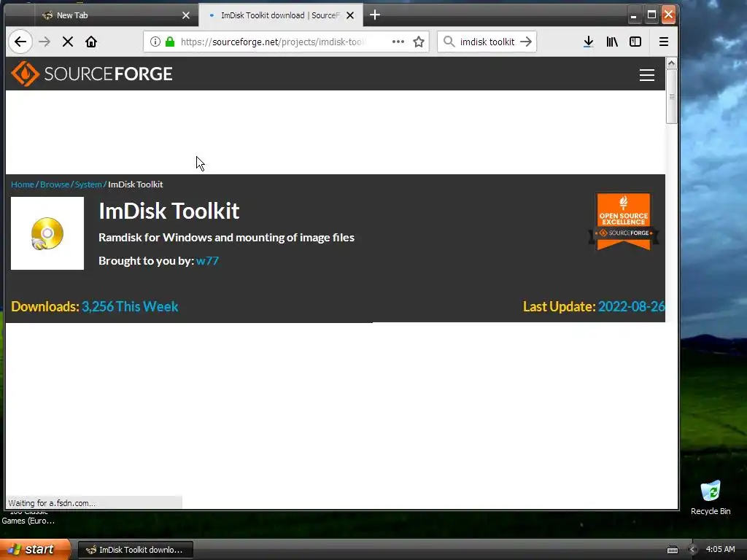The height and width of the screenshot is (560, 747).
Task: Show site information for sourceforge.net
Action: (155, 42)
